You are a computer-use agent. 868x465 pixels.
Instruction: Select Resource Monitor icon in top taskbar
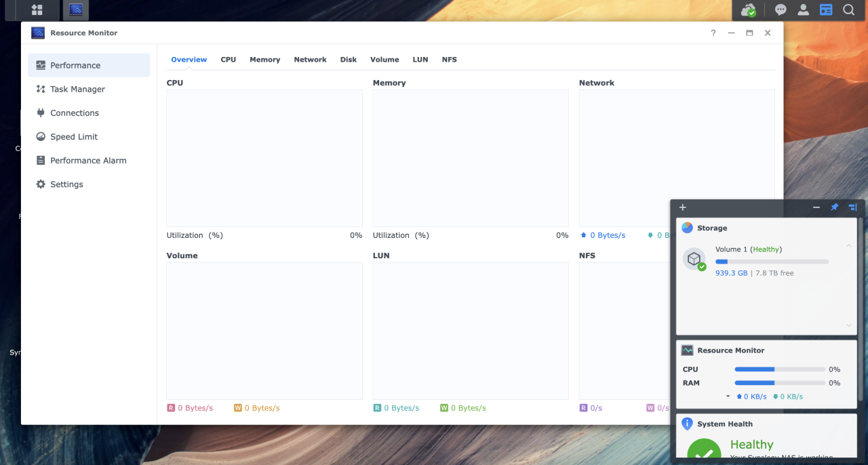tap(76, 9)
